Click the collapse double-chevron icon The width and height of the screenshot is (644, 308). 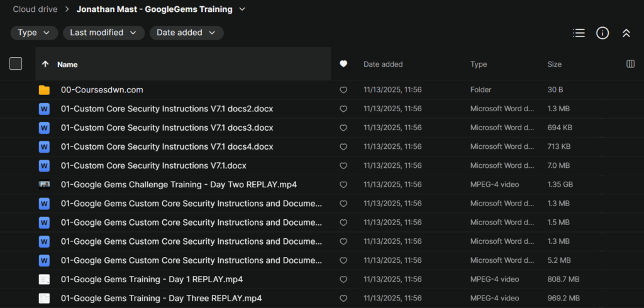pyautogui.click(x=626, y=33)
